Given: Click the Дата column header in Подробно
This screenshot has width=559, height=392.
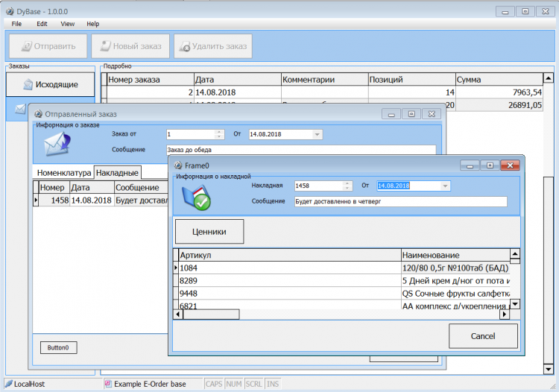Looking at the screenshot, I should [x=238, y=80].
